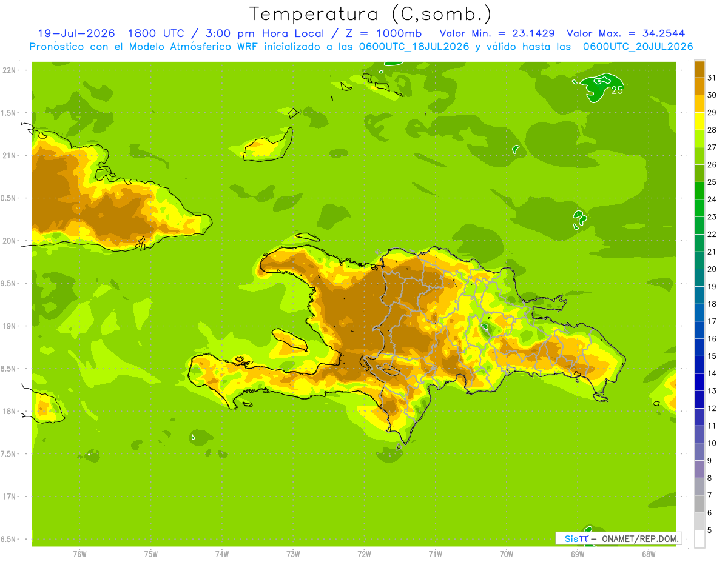Click the "23" color scale label
This screenshot has width=728, height=562.
click(712, 217)
